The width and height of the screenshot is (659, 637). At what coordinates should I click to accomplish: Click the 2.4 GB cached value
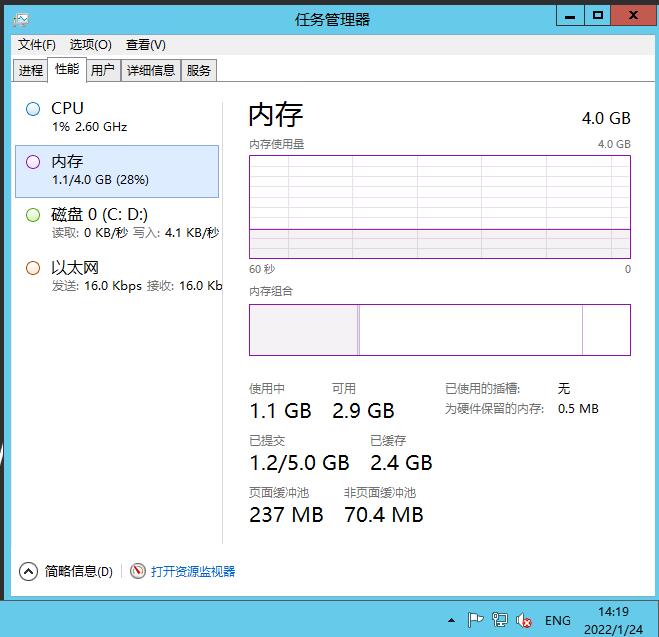pos(401,463)
